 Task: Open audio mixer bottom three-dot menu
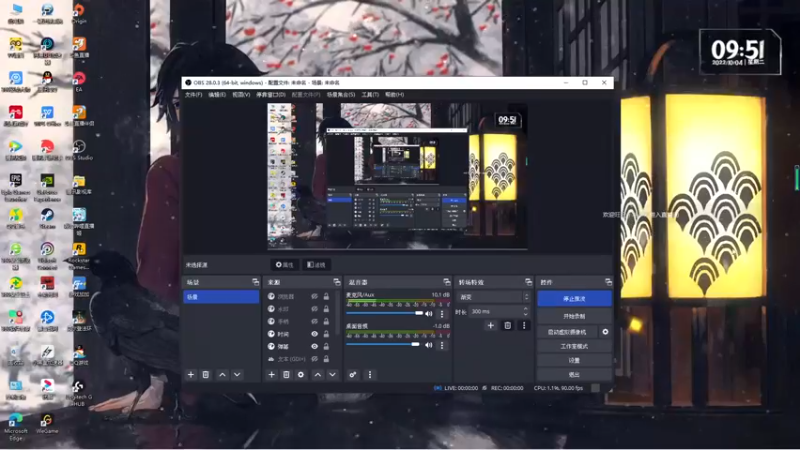370,374
